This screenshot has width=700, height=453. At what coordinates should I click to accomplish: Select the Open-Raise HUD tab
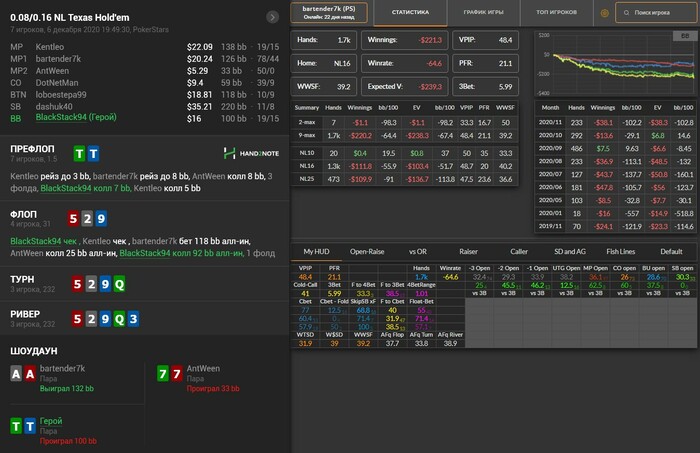[x=367, y=252]
